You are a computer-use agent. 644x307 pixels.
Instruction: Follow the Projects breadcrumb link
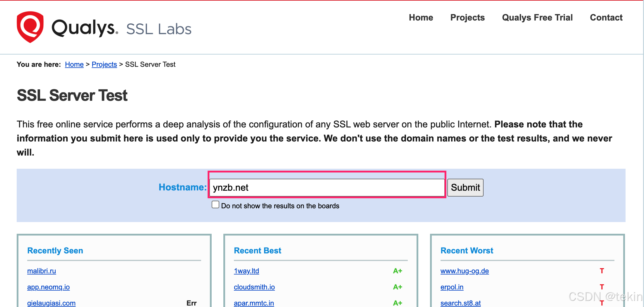[104, 64]
